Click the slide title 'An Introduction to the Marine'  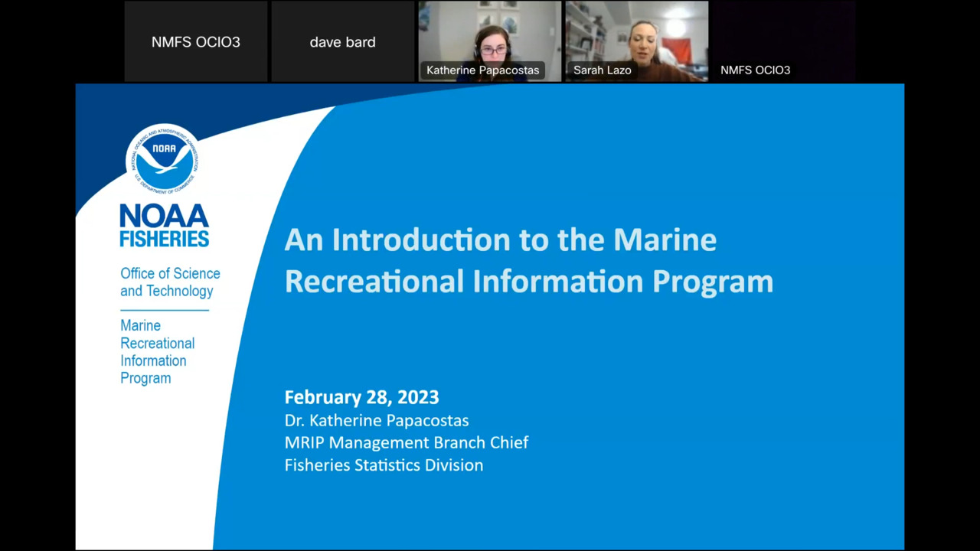point(501,240)
